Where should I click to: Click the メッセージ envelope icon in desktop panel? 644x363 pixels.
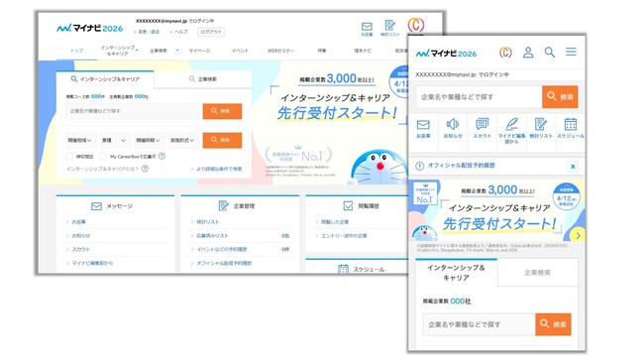click(x=96, y=206)
